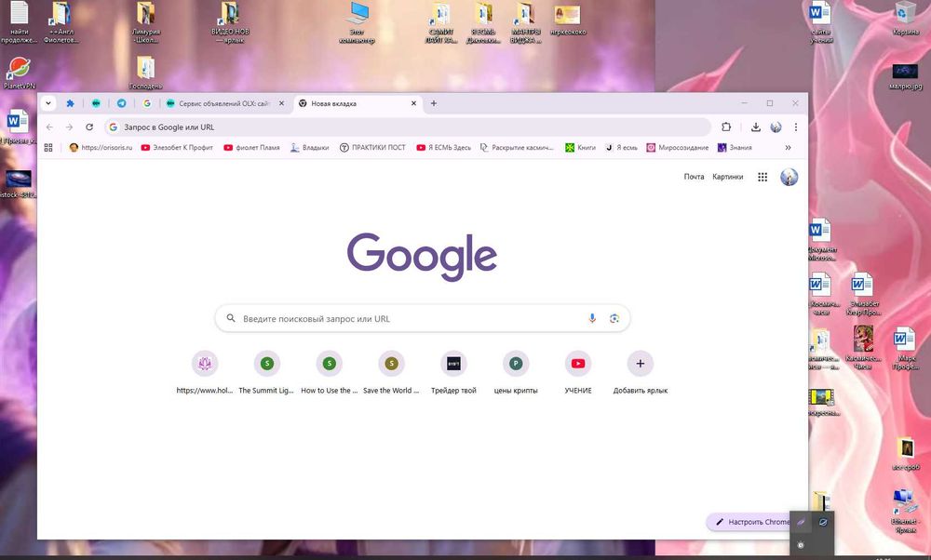931x560 pixels.
Task: Open Книги bookmark
Action: tap(580, 148)
